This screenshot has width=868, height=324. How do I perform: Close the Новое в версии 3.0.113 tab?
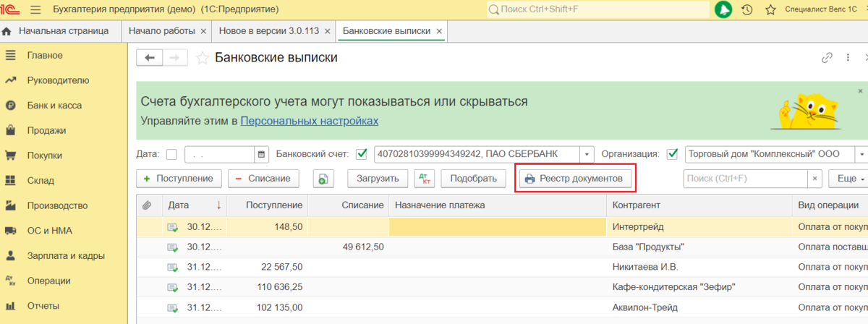[328, 31]
